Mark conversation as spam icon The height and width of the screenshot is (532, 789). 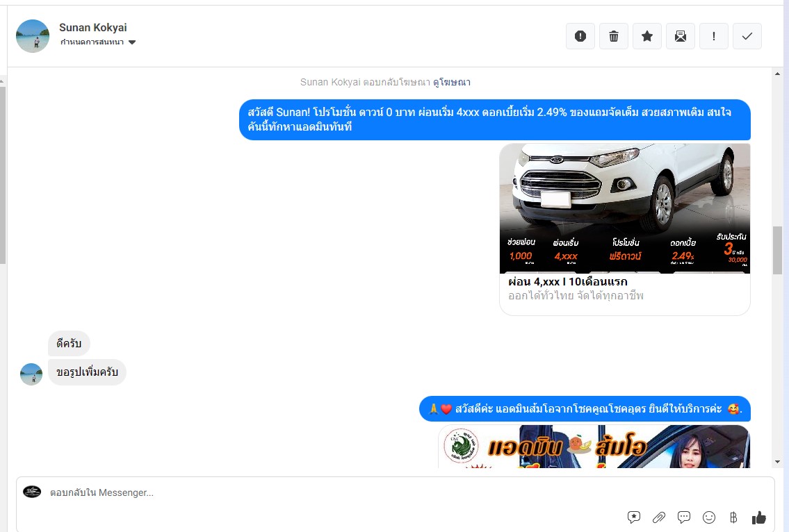coord(580,36)
